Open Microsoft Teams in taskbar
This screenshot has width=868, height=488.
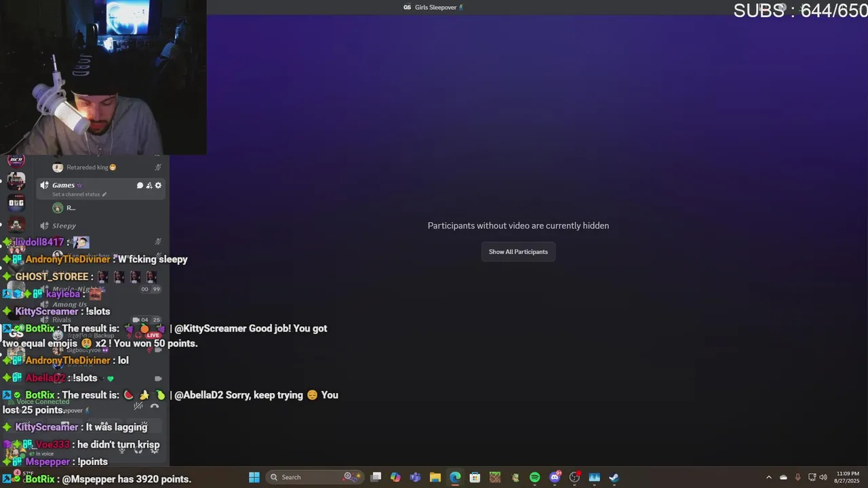415,477
